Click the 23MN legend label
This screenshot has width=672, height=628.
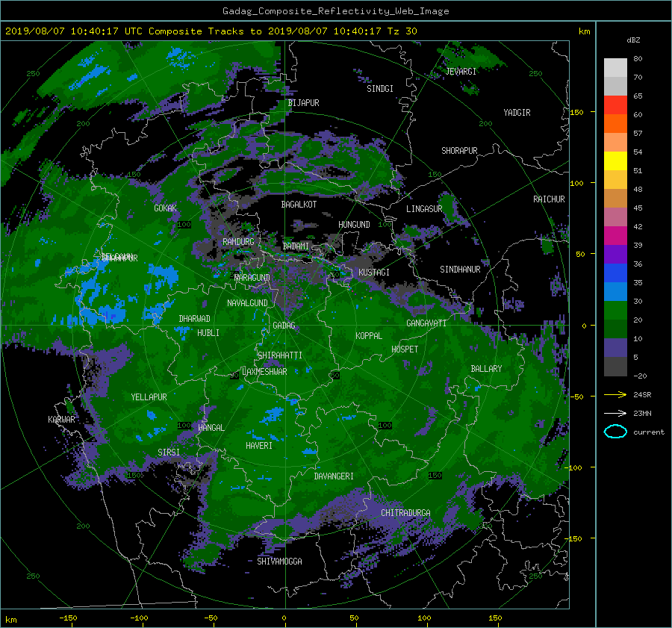[642, 414]
